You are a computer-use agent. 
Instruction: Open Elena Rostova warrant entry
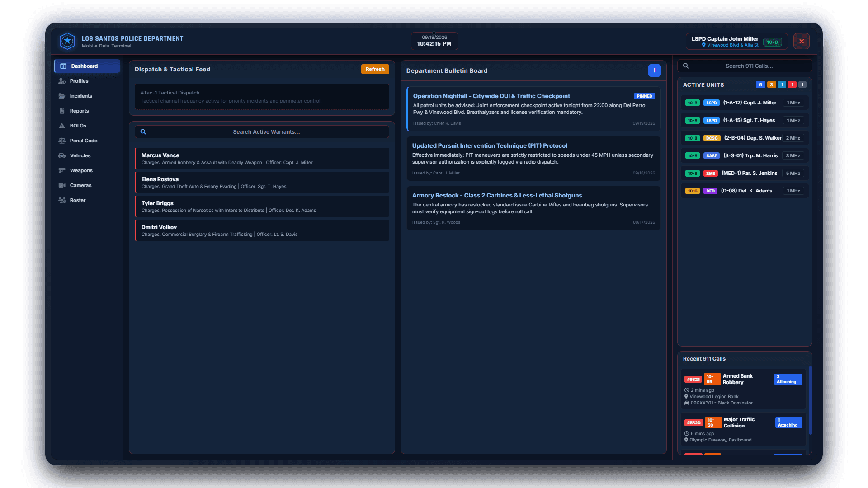click(262, 183)
